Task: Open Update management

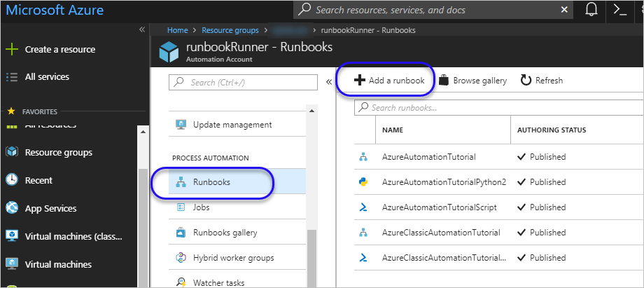Action: click(x=232, y=124)
